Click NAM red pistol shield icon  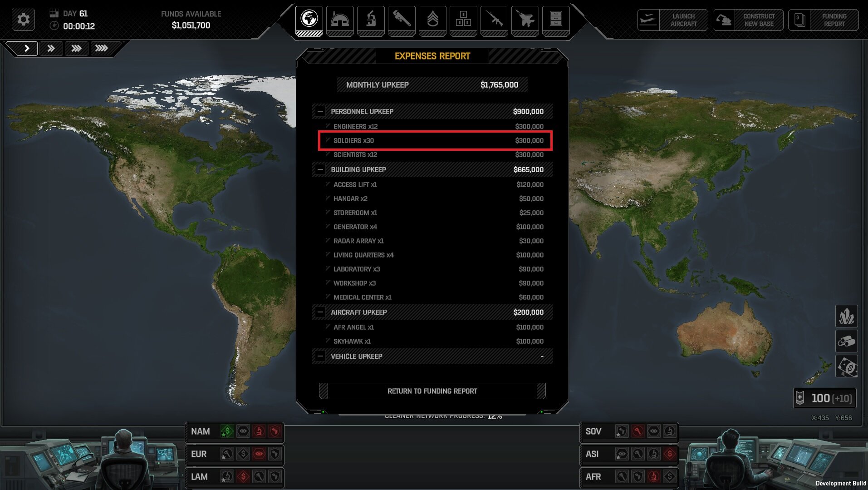tap(275, 431)
